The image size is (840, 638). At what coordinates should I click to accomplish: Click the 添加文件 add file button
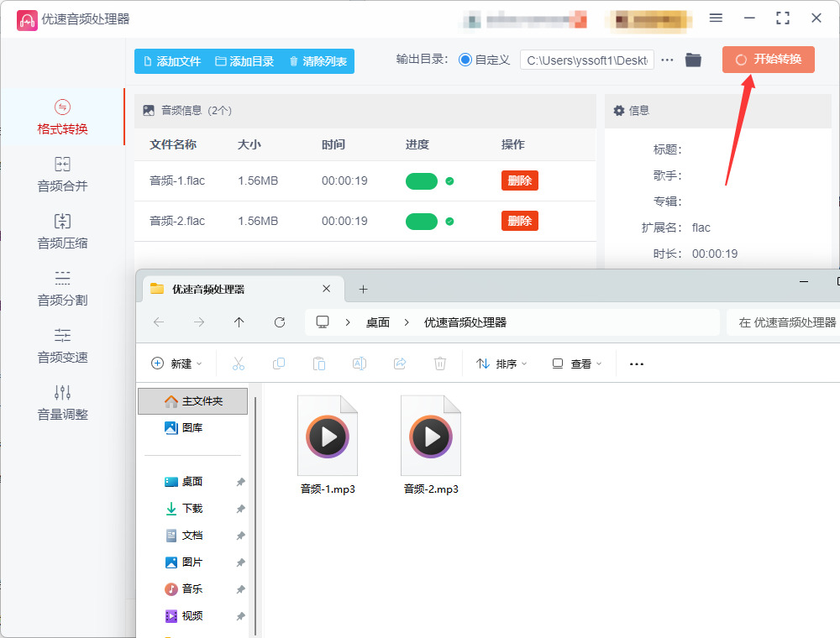172,61
